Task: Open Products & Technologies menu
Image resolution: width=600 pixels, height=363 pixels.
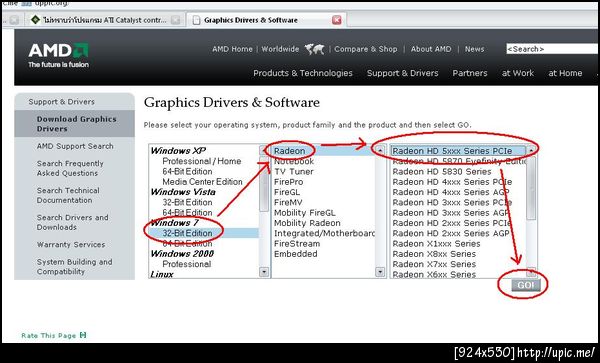Action: (x=303, y=73)
